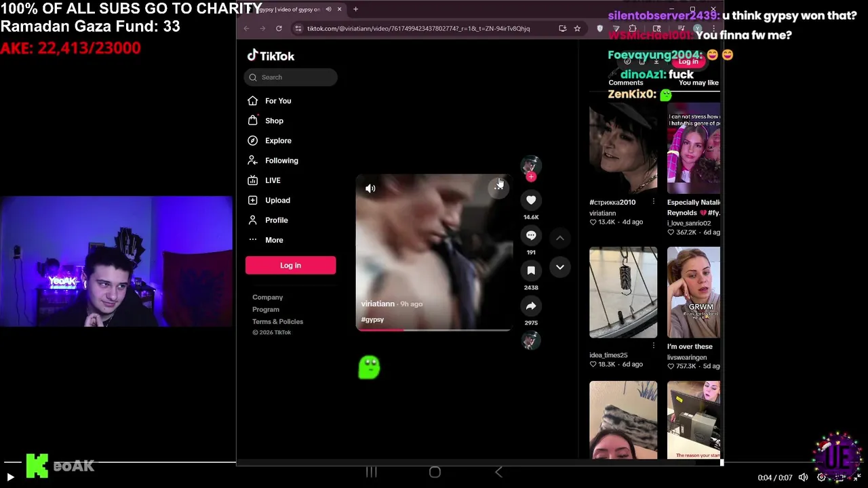Click the livswearingen username
The width and height of the screenshot is (868, 488).
(x=687, y=357)
